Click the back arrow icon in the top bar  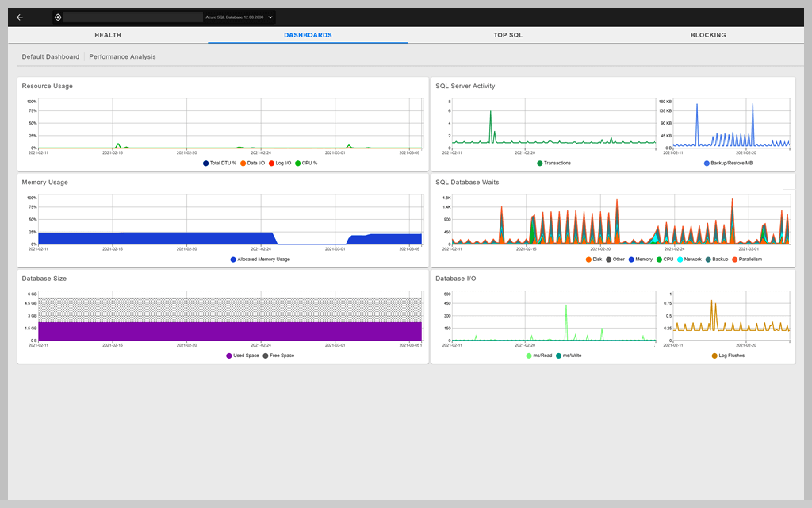[18, 16]
